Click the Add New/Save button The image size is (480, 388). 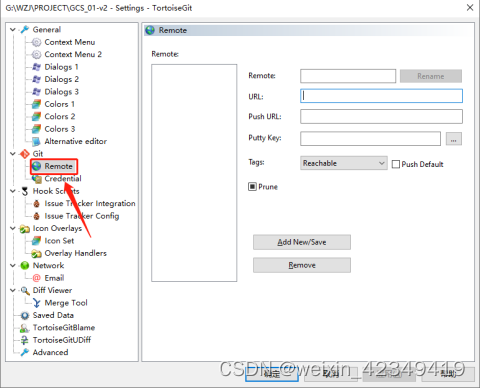302,242
